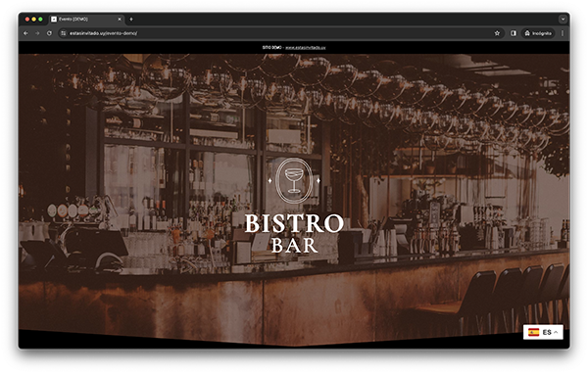Toggle the side panel icon
Screen dimensions: 588x373
tap(514, 33)
